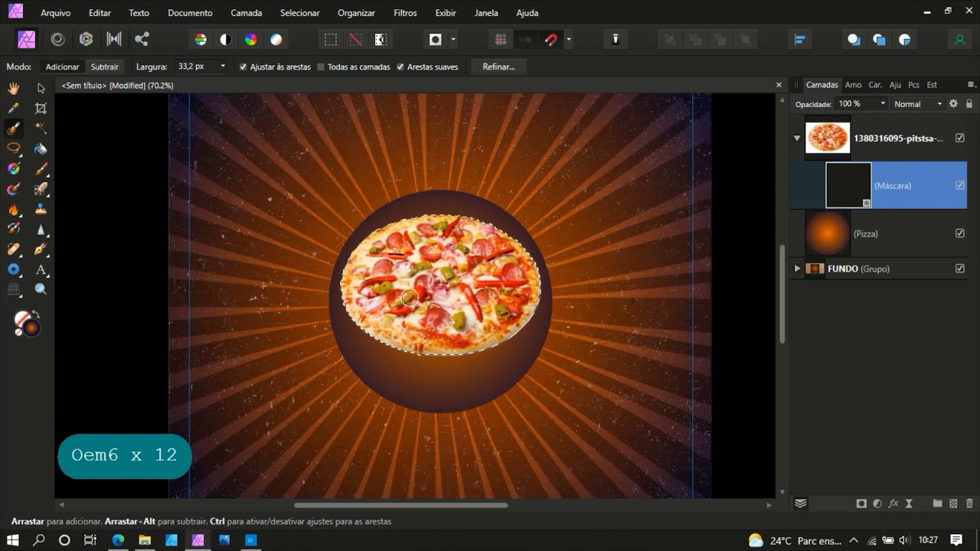Select the Selection Brush tool
The height and width of the screenshot is (551, 980).
14,128
